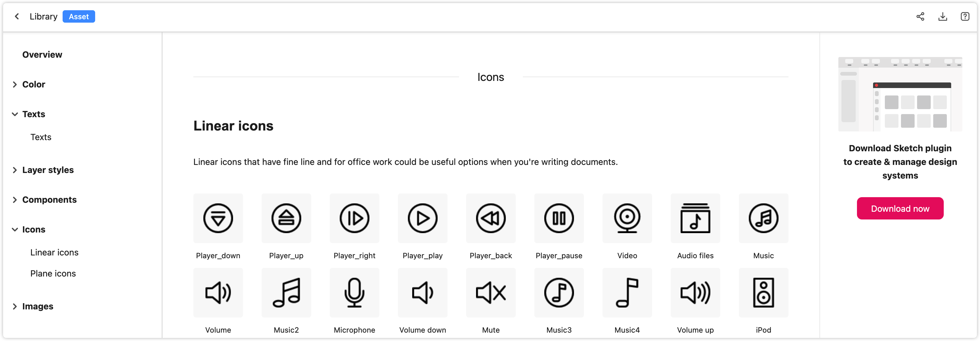Click the Download now button
Viewport: 980px width, 341px height.
tap(900, 208)
